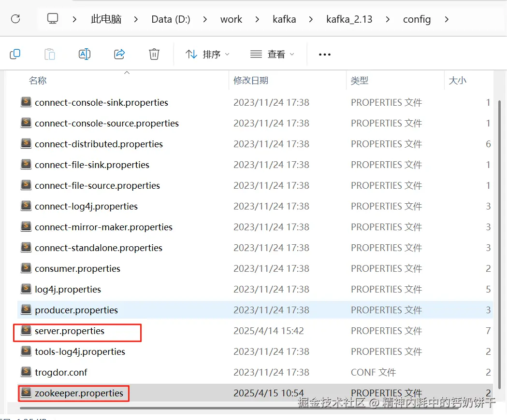Delete the selected file with trash icon
The height and width of the screenshot is (420, 507).
pyautogui.click(x=154, y=54)
